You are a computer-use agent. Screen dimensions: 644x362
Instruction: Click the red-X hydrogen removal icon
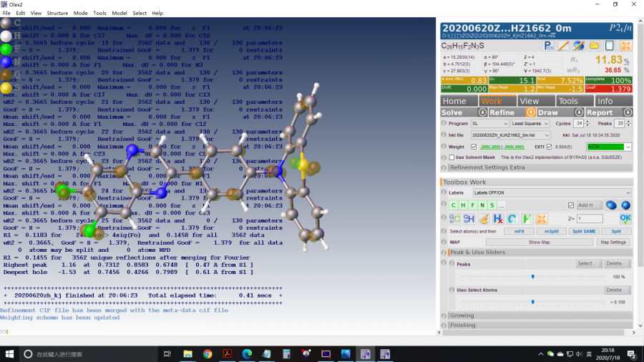coord(498,218)
